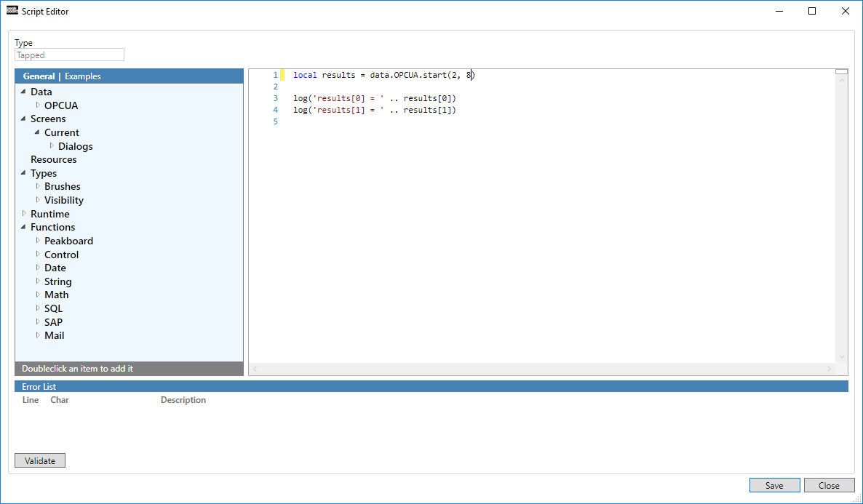Select the Peakboard functions item
The height and width of the screenshot is (504, 863).
[68, 241]
